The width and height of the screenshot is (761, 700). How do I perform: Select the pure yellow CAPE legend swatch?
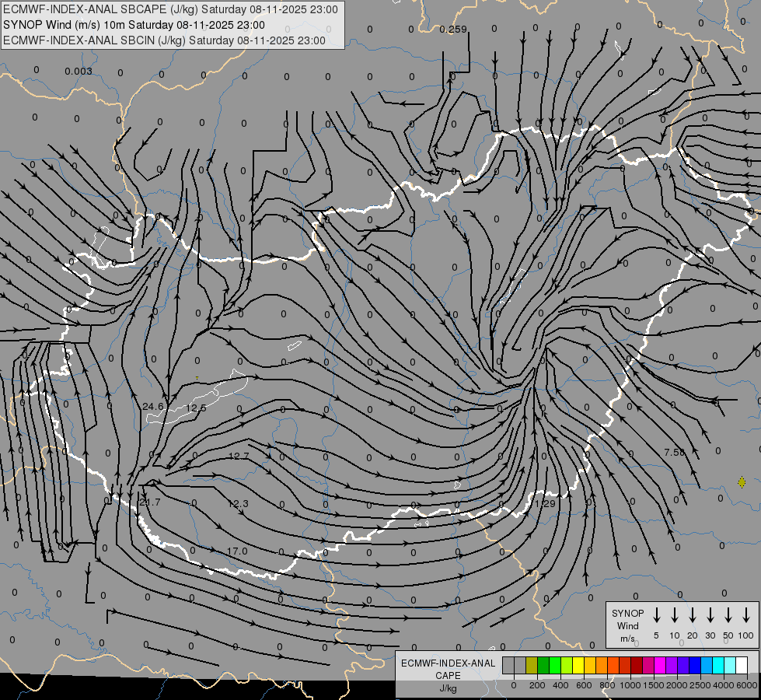tap(578, 665)
